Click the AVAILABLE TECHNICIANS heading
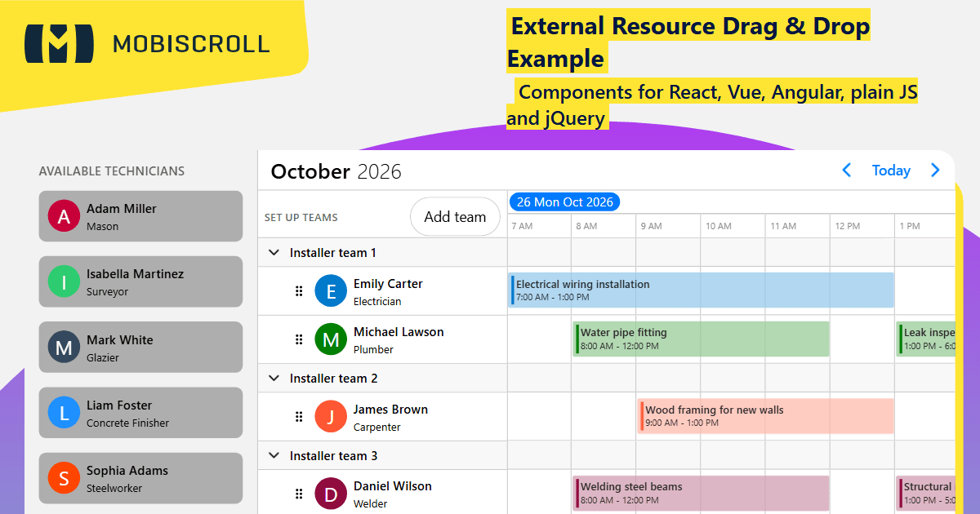 (x=112, y=171)
